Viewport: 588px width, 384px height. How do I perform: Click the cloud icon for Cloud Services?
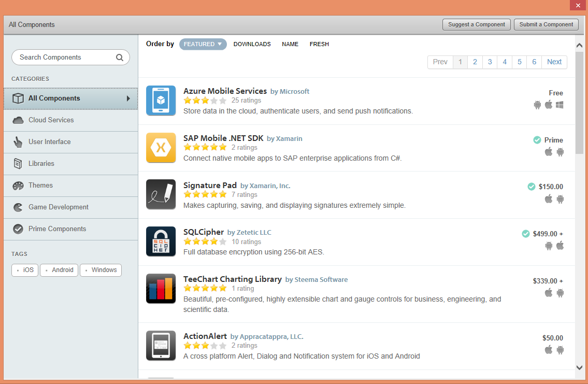pyautogui.click(x=18, y=120)
